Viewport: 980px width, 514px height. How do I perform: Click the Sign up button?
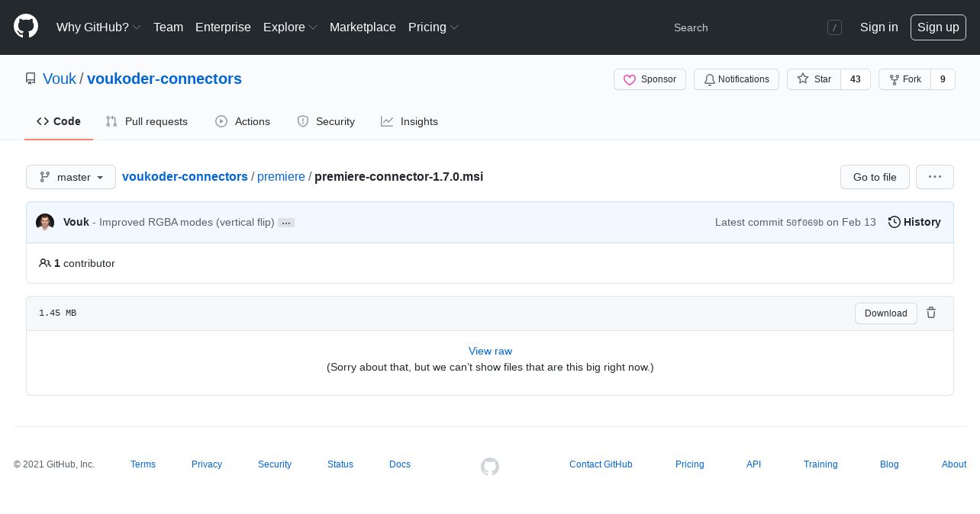pos(938,27)
